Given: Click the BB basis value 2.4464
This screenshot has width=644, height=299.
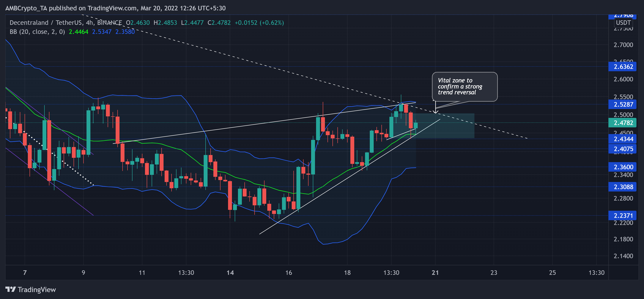Looking at the screenshot, I should pyautogui.click(x=79, y=32).
